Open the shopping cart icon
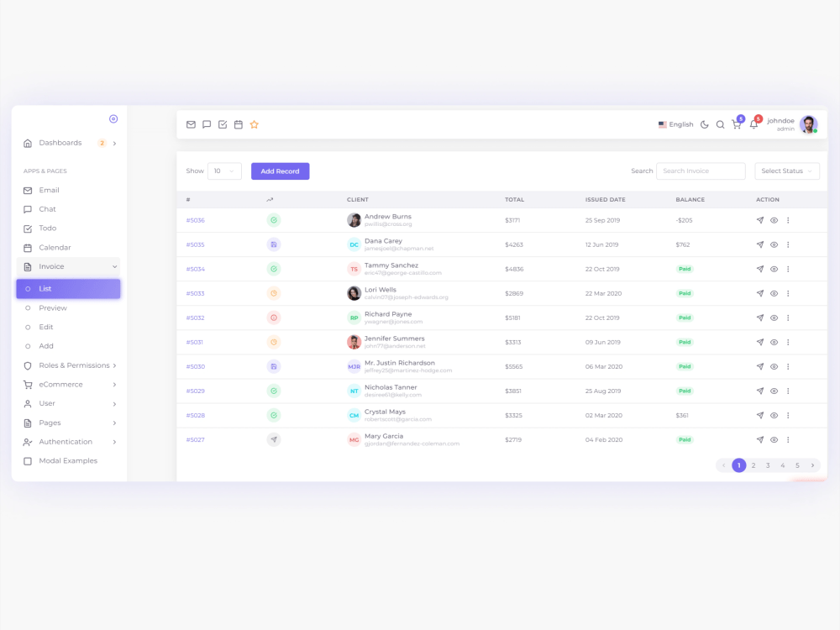Screen dimensions: 840x630 tap(736, 123)
